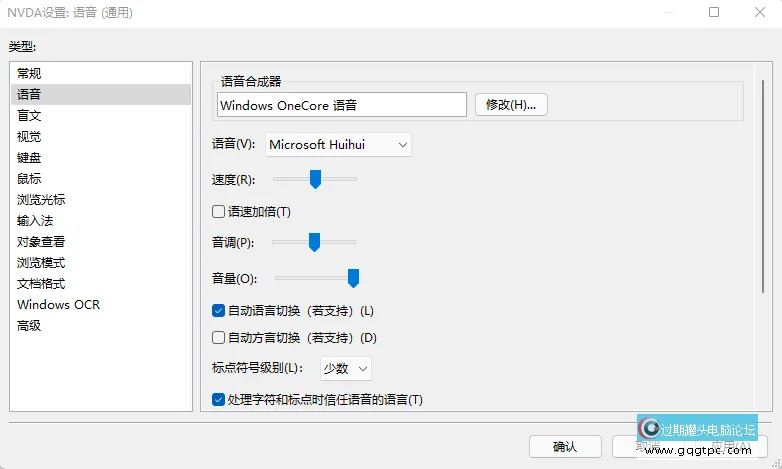Open the 键盘 settings category

[x=101, y=158]
